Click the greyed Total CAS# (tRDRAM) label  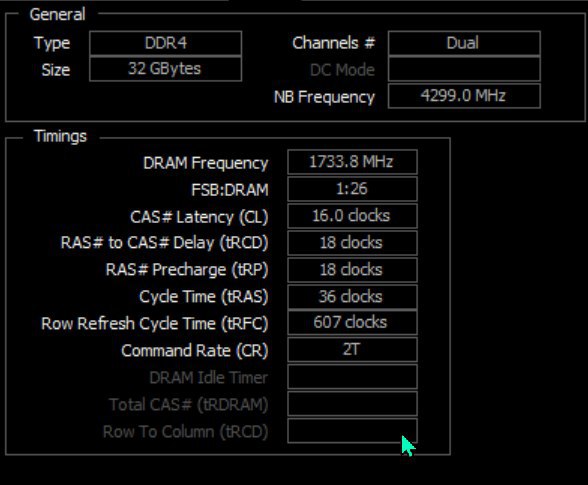pyautogui.click(x=189, y=405)
